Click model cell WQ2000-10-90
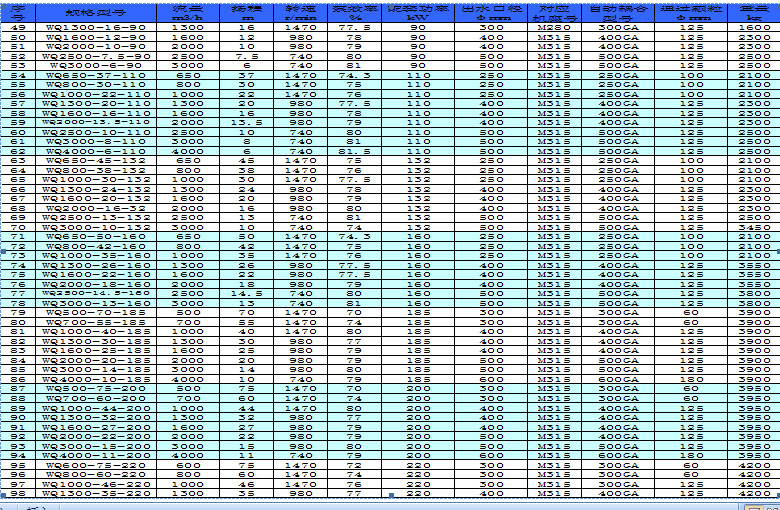 (x=96, y=47)
